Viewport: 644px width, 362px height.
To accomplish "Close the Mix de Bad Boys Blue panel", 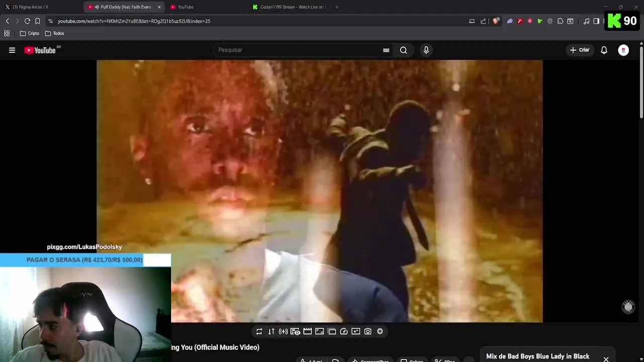I will [606, 359].
